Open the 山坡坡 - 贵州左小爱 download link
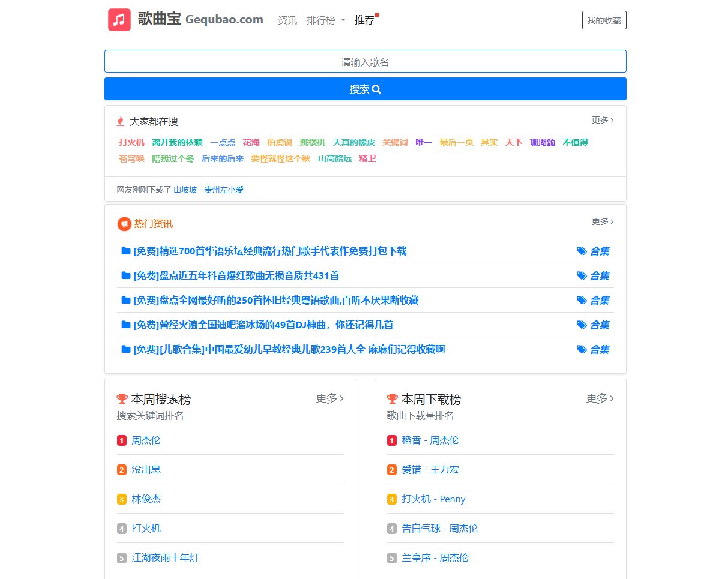This screenshot has height=579, width=728. (208, 190)
